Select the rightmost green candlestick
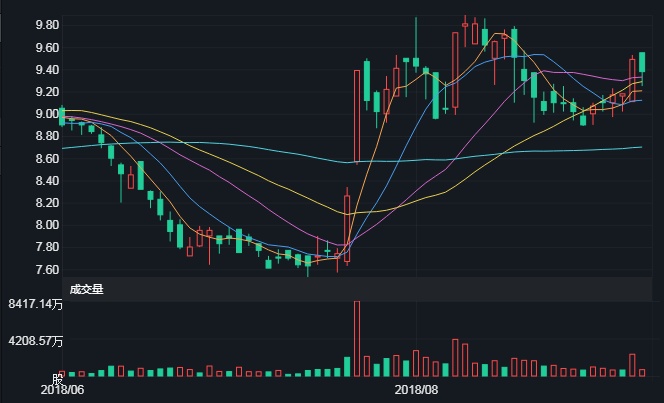This screenshot has width=664, height=403. pos(642,62)
